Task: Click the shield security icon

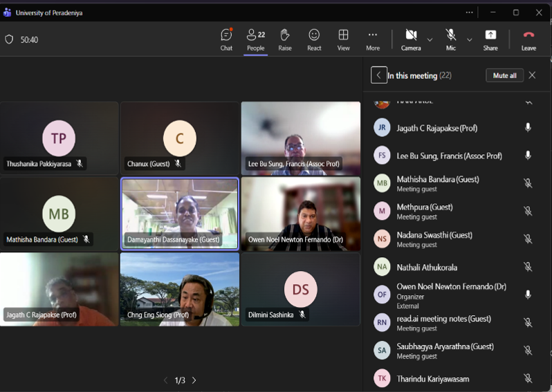Action: point(9,39)
